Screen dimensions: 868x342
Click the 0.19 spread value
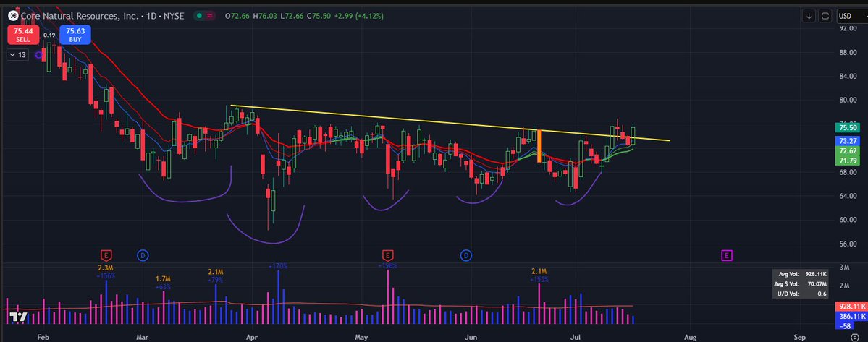point(50,35)
